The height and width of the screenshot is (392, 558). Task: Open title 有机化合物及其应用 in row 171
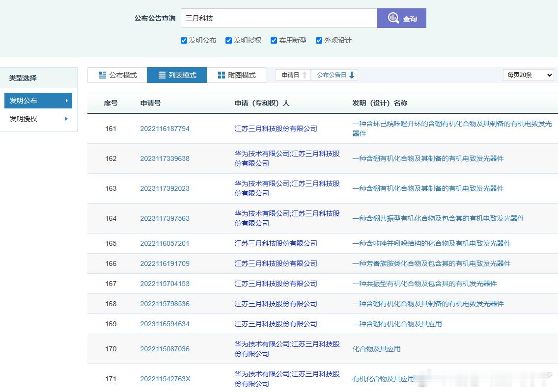tap(383, 379)
